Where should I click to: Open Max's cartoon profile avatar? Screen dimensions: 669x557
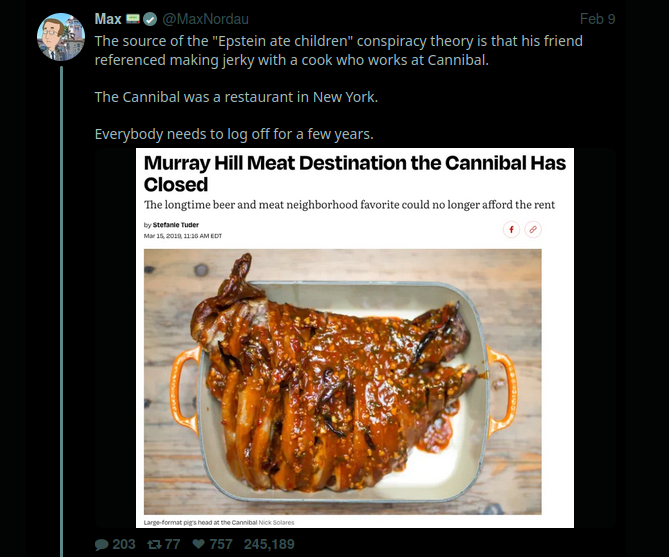(x=61, y=37)
